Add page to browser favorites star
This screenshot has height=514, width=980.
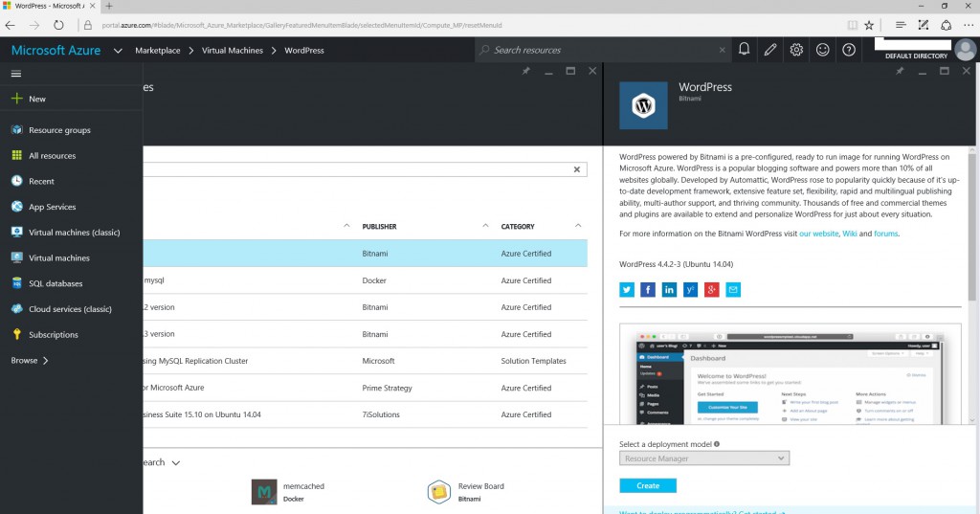(869, 25)
